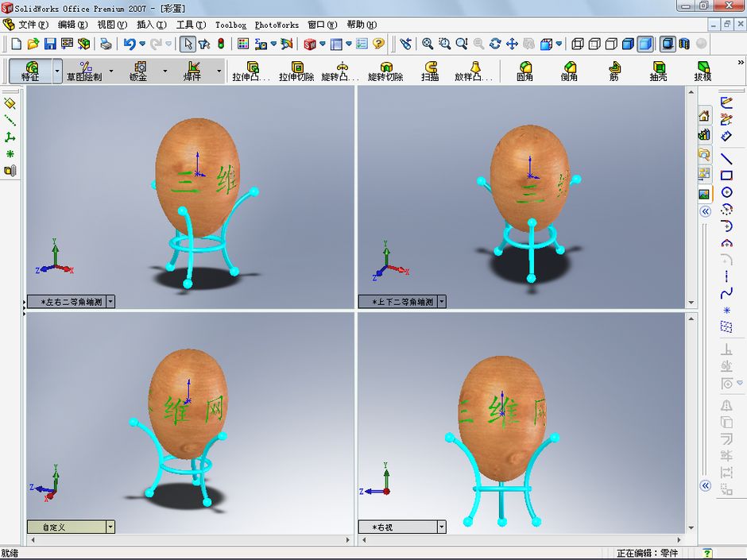Switch to Hidden Lines Visible display
Screen dimensions: 747x560
pyautogui.click(x=594, y=44)
